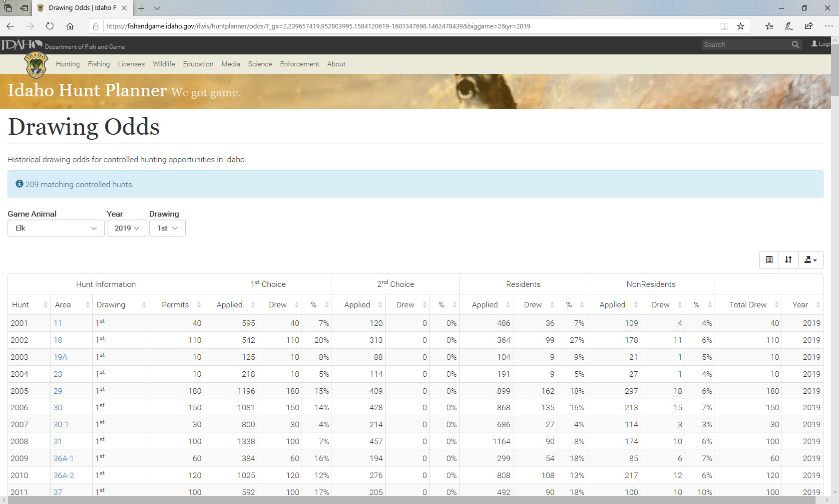Open the browser favorites hub icon
The height and width of the screenshot is (504, 839).
(769, 26)
